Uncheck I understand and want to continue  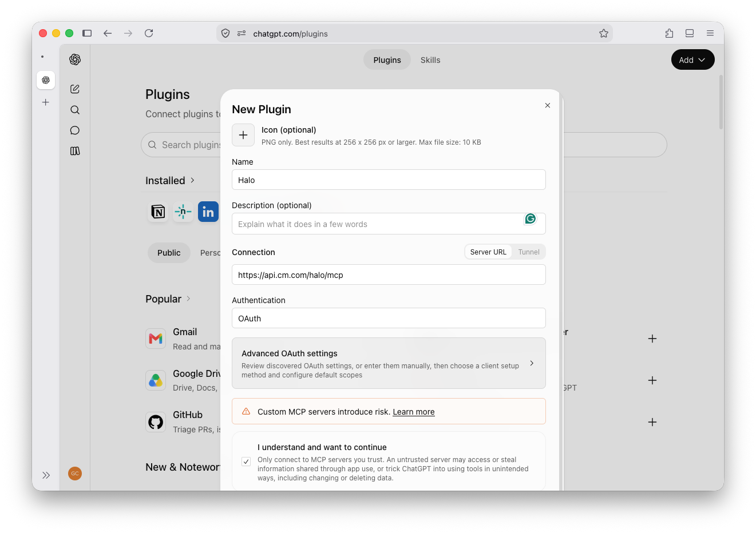[x=246, y=462]
